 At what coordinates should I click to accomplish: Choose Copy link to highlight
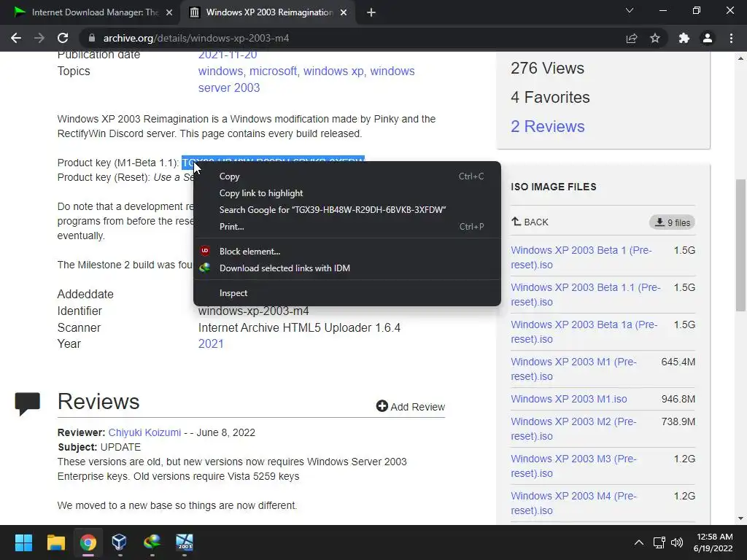[347, 192]
